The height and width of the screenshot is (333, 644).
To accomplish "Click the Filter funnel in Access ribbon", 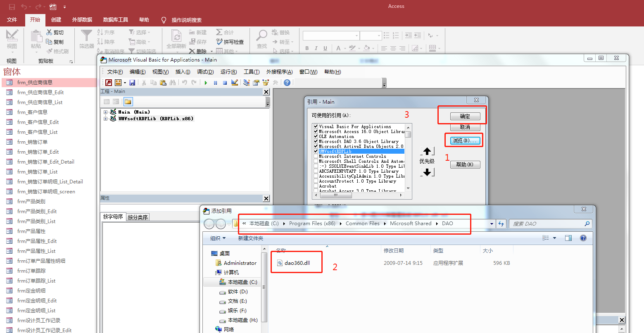I will pyautogui.click(x=87, y=39).
